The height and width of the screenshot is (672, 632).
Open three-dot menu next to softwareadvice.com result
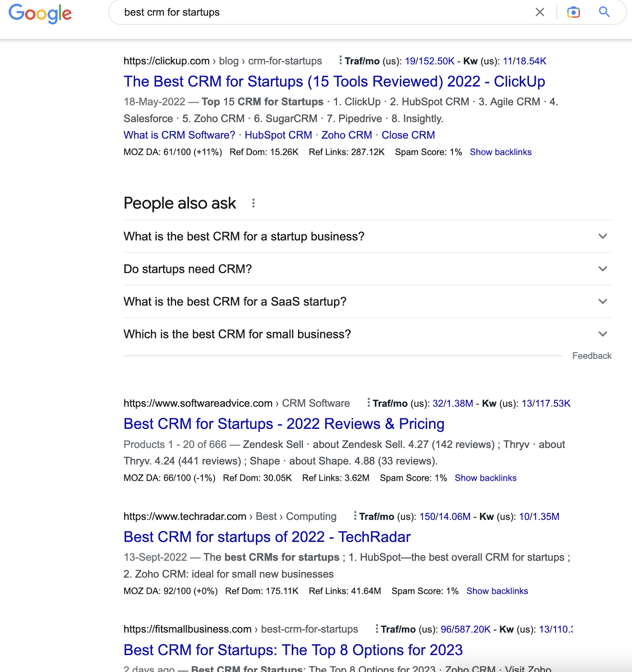[x=368, y=403]
